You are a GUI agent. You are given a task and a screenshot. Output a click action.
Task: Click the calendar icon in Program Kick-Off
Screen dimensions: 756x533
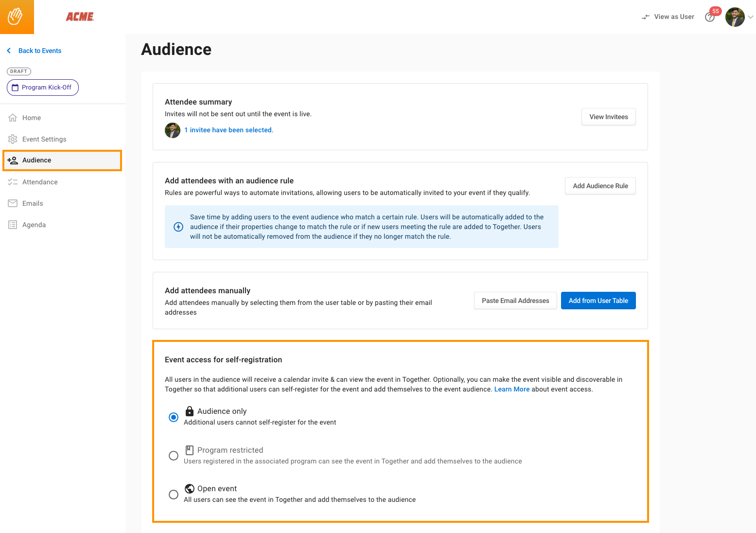click(15, 88)
